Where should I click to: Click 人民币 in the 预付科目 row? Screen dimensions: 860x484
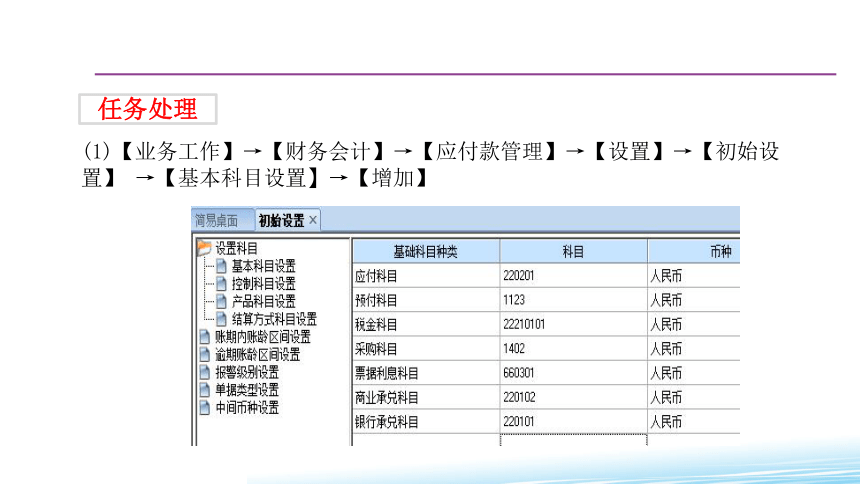[666, 300]
